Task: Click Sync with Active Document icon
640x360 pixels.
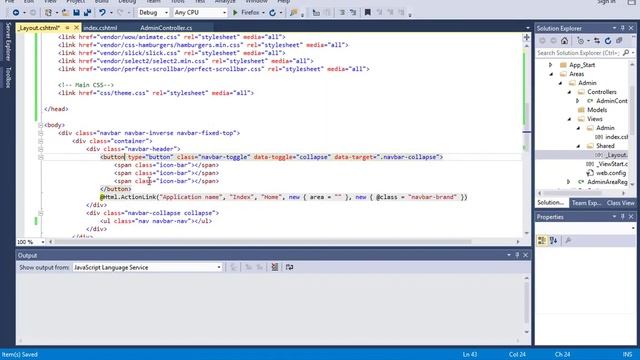Action: (x=597, y=41)
